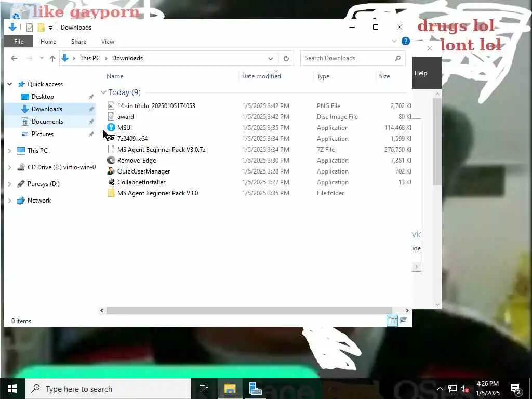Click the right arrow of horizontal scrollbar

pos(407,310)
